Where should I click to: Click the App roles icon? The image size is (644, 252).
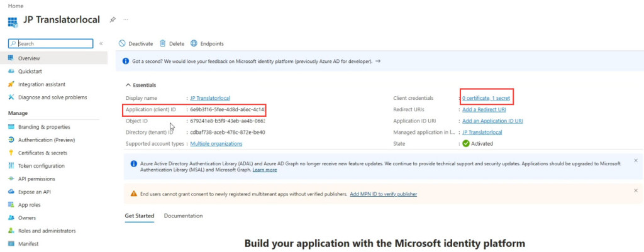click(x=11, y=205)
